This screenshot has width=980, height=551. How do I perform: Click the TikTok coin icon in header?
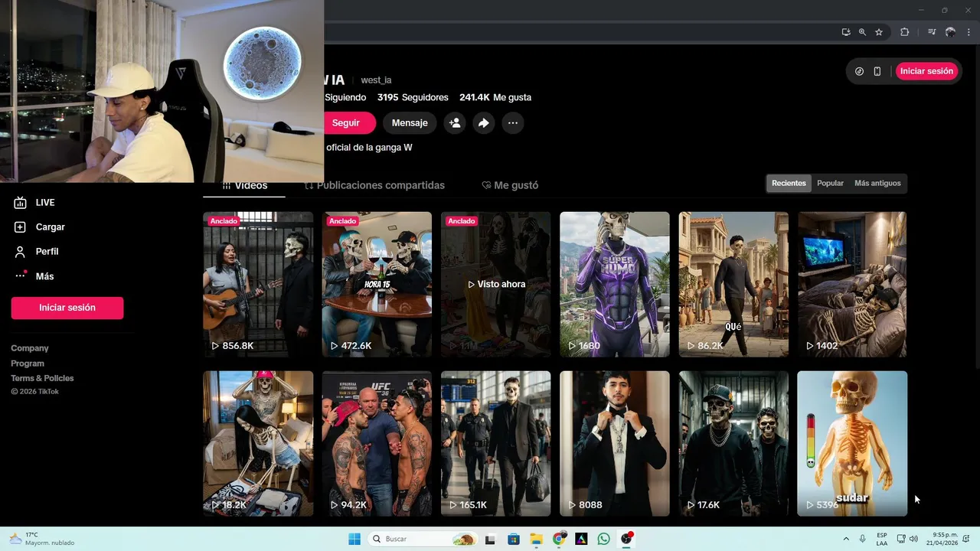pos(859,71)
